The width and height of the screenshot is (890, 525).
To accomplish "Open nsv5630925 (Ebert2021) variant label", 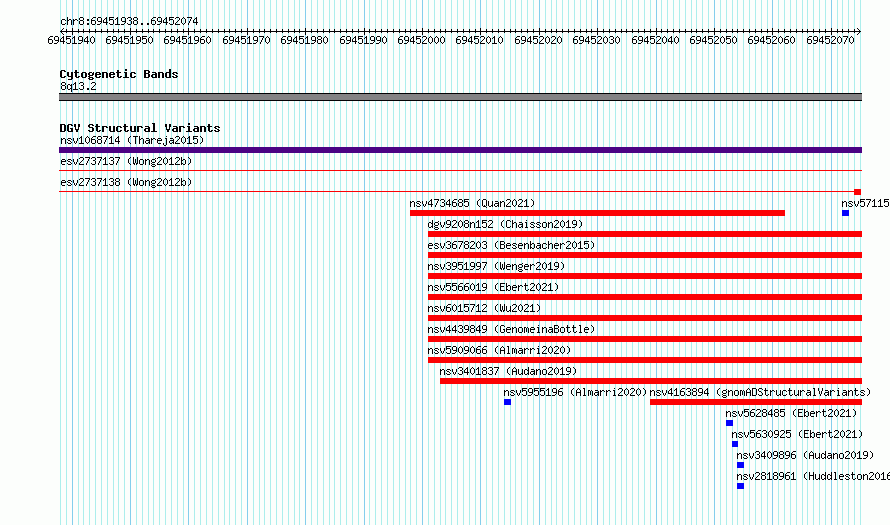I will point(797,434).
